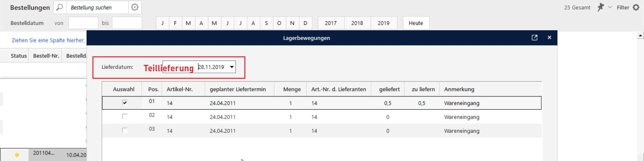The image size is (644, 161).
Task: Select the month F (February) filter
Action: click(x=175, y=23)
